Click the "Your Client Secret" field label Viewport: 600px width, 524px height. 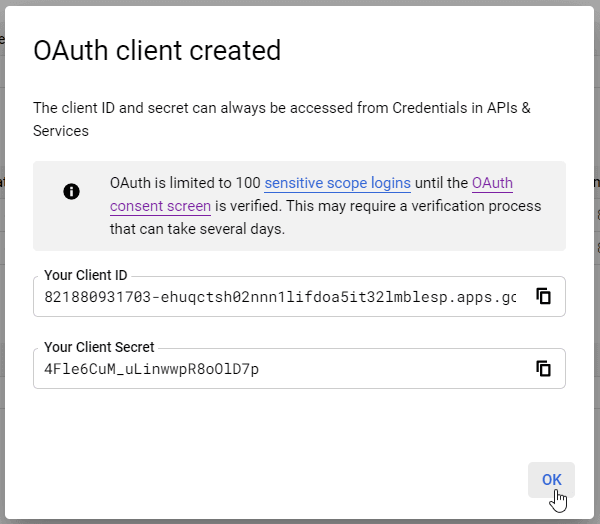99,347
